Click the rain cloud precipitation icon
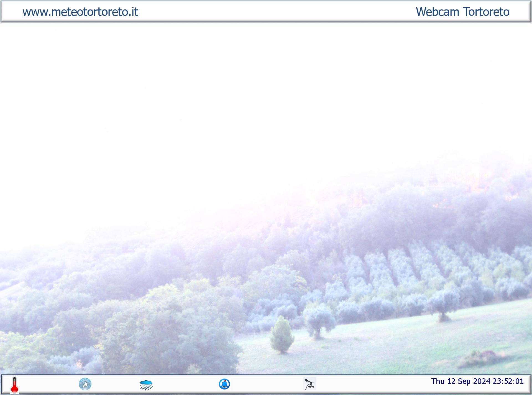The height and width of the screenshot is (395, 532). tap(146, 385)
